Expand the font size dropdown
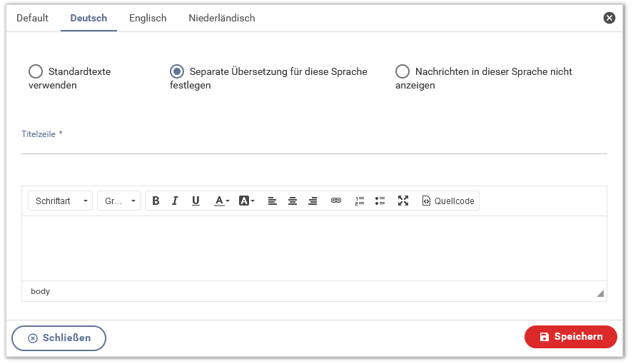 click(118, 201)
